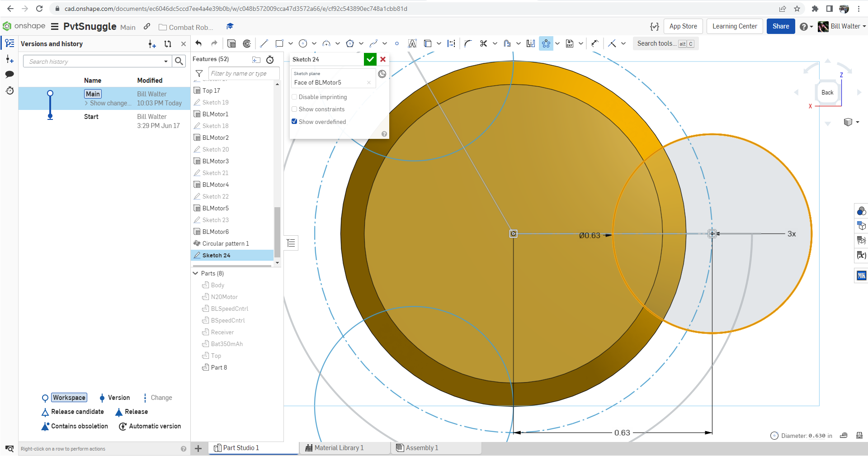The height and width of the screenshot is (456, 868).
Task: Toggle the Show constraints checkbox
Action: click(x=294, y=109)
